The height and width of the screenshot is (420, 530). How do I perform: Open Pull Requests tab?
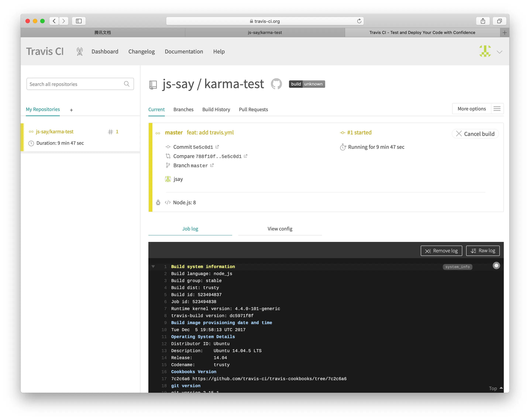point(253,110)
